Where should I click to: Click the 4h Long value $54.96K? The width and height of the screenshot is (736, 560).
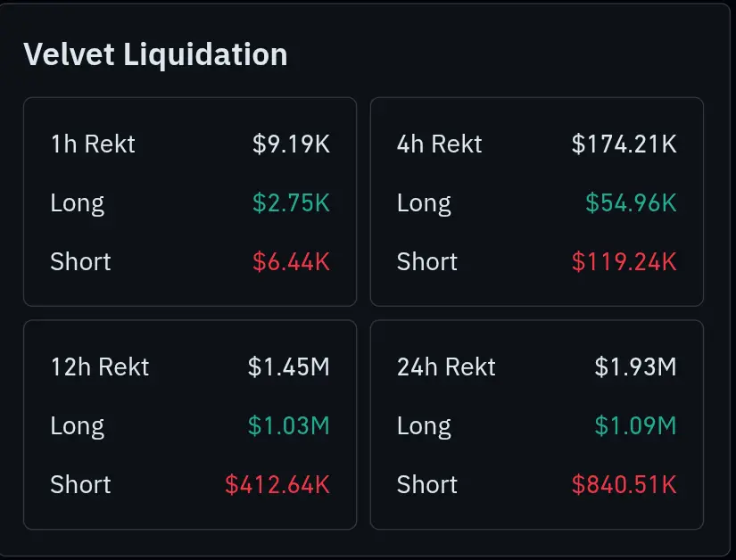click(631, 202)
